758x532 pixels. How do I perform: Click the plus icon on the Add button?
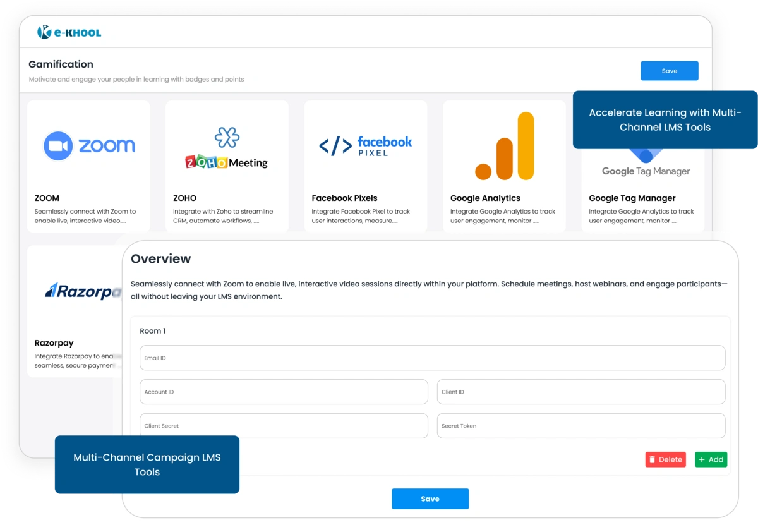click(703, 459)
